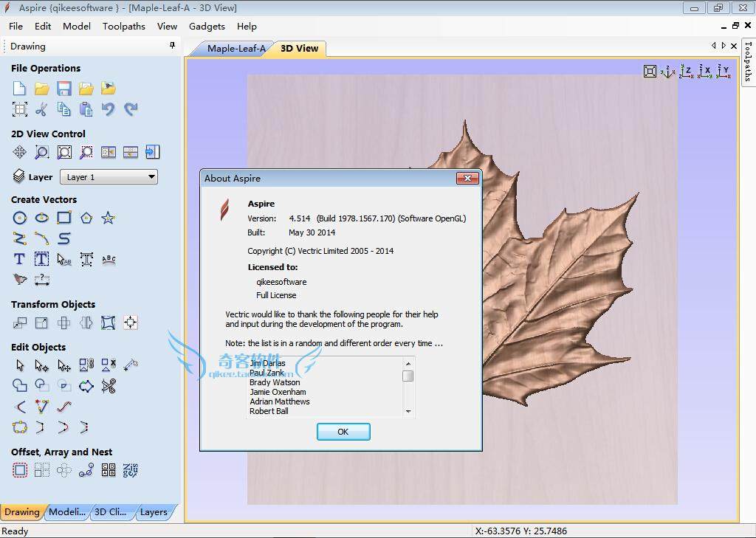Click scroll up arrow in names list
Screen dimensions: 756x538
point(408,364)
